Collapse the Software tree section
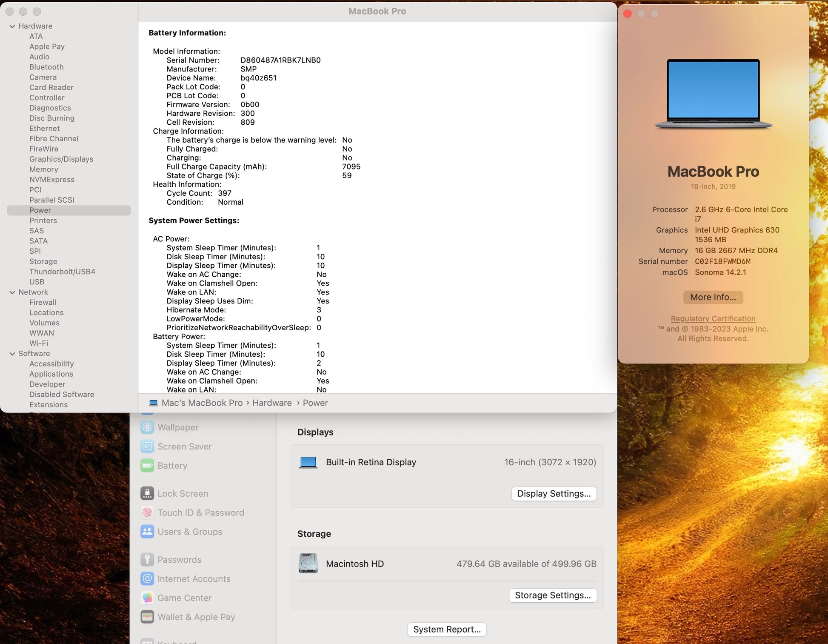The height and width of the screenshot is (644, 828). (12, 353)
